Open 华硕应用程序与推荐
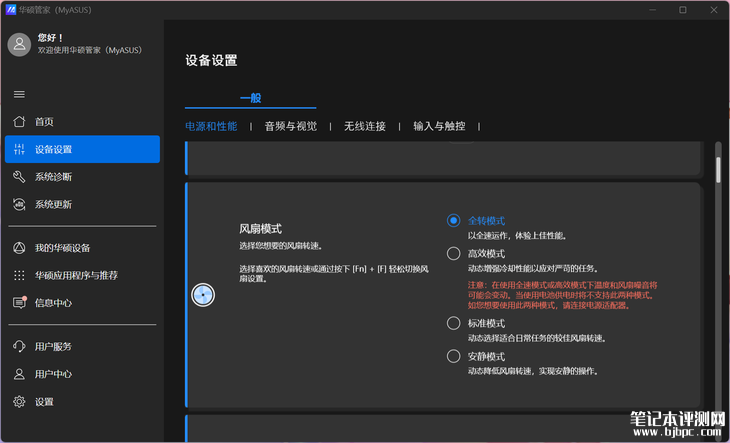Image resolution: width=730 pixels, height=443 pixels. pyautogui.click(x=82, y=275)
